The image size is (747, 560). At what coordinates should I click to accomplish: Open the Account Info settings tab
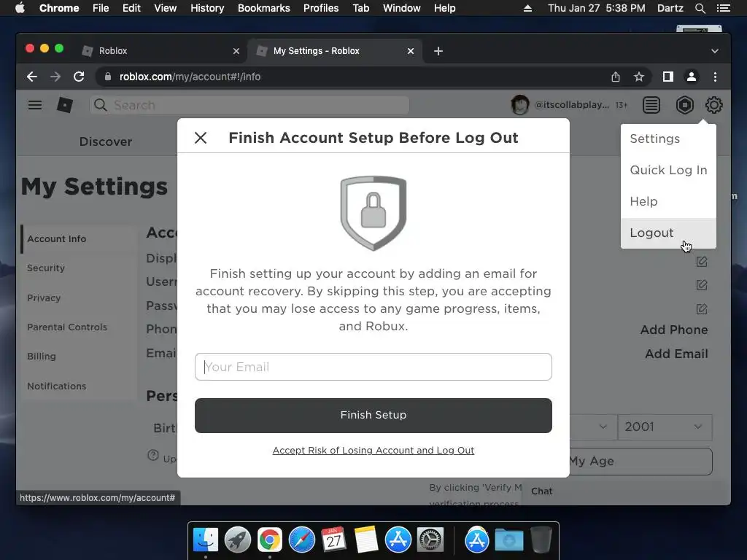point(79,239)
